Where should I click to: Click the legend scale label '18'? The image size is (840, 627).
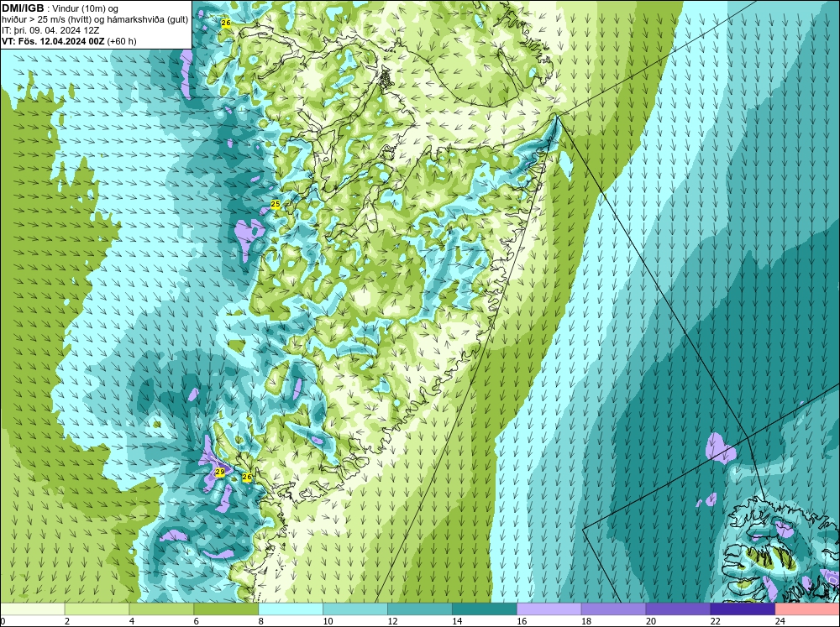coord(586,622)
